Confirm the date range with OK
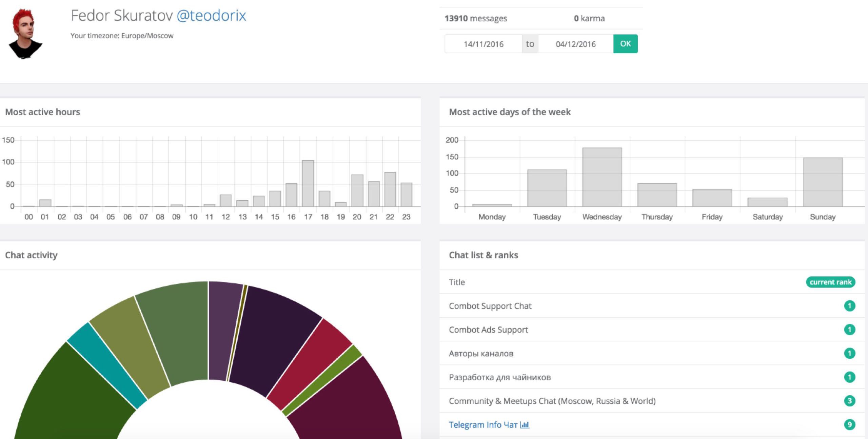The image size is (868, 439). [x=626, y=44]
